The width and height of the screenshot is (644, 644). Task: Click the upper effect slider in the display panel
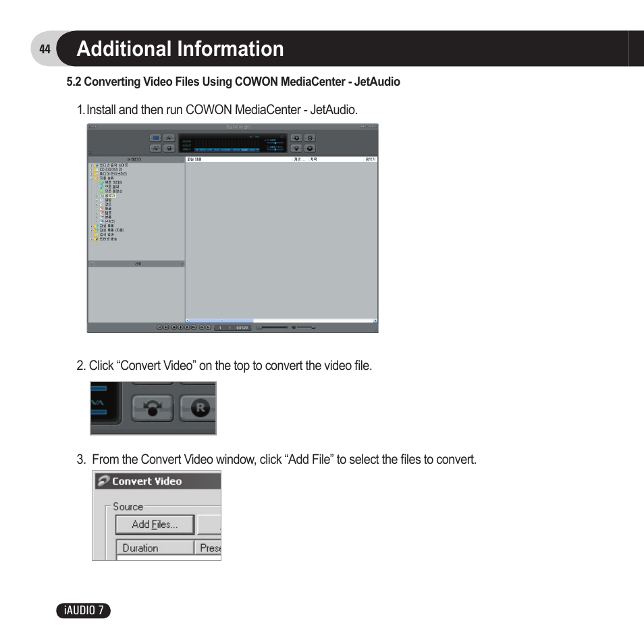coord(275,143)
